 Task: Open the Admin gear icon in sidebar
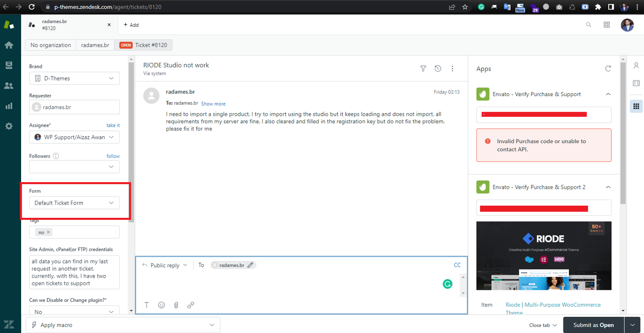tap(9, 126)
